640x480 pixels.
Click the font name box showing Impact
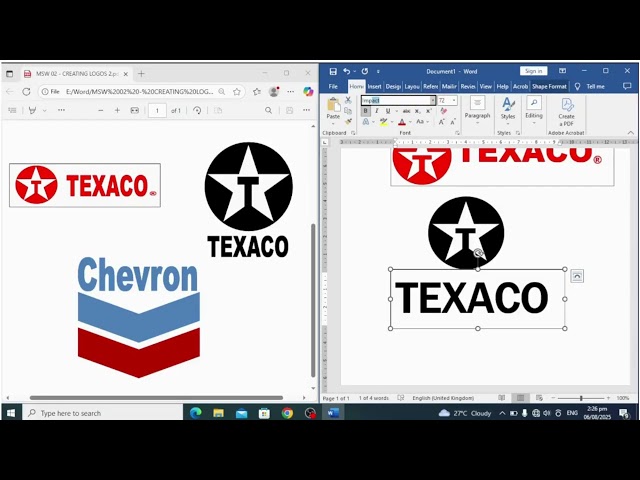click(x=396, y=100)
